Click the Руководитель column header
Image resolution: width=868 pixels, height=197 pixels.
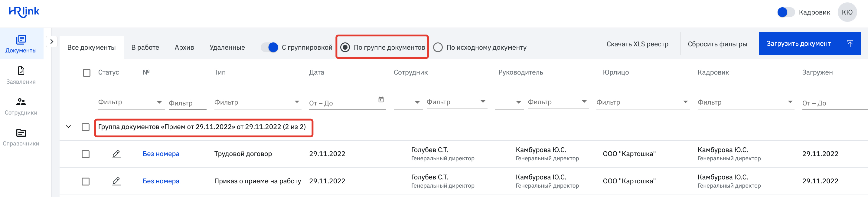[520, 72]
